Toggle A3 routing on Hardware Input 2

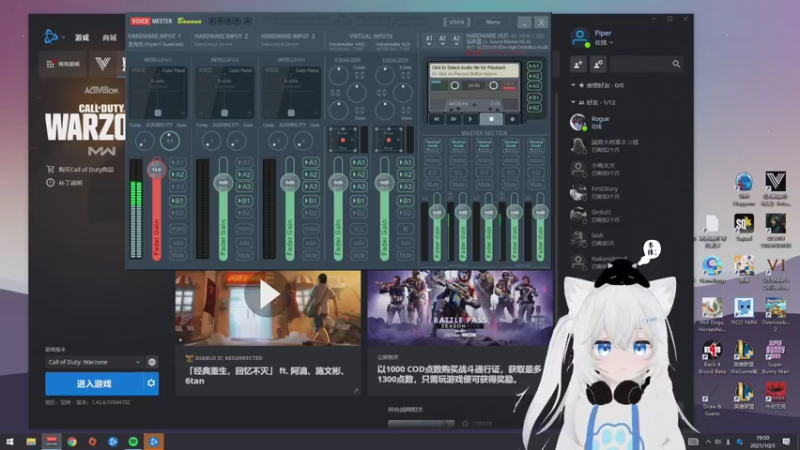click(x=244, y=187)
